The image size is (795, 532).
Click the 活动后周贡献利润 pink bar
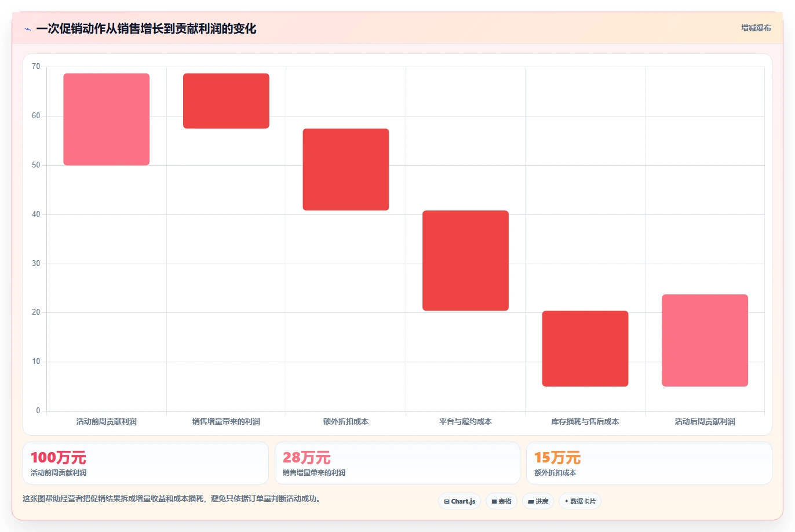tap(705, 340)
